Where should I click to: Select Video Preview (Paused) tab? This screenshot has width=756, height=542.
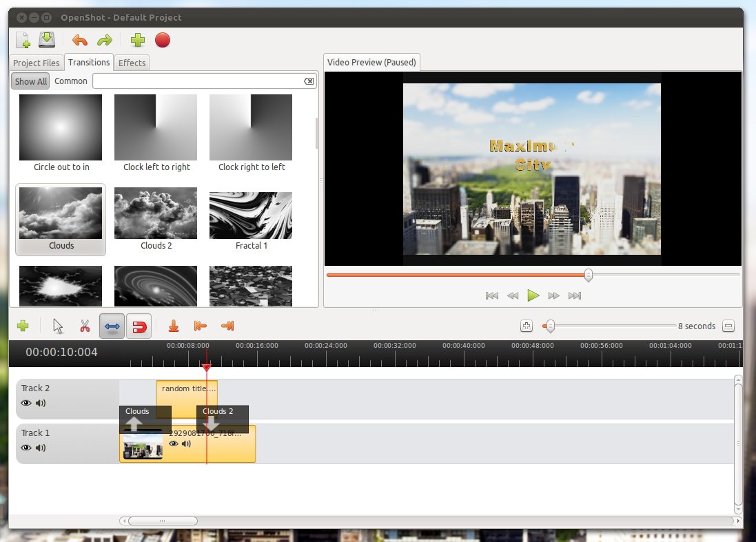click(x=371, y=62)
